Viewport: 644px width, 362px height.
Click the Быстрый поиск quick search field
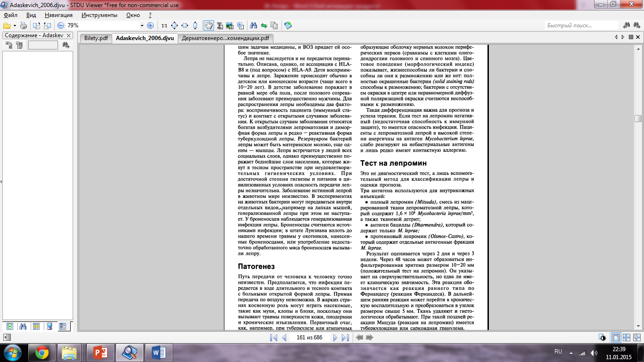(x=583, y=25)
